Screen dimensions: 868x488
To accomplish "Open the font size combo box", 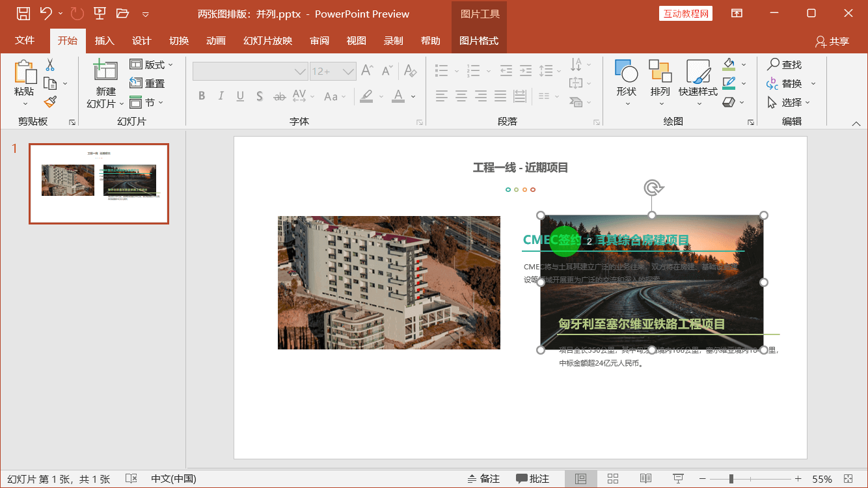I will pos(332,72).
